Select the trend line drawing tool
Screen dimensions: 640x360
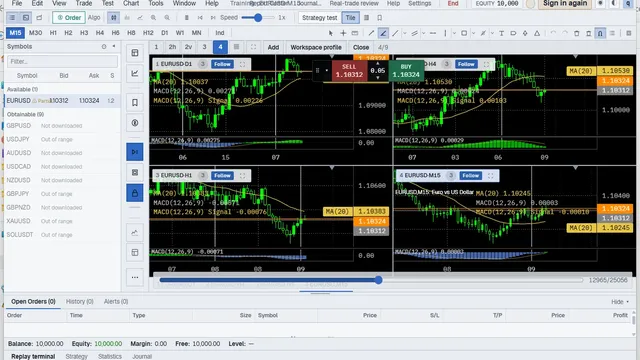point(371,33)
